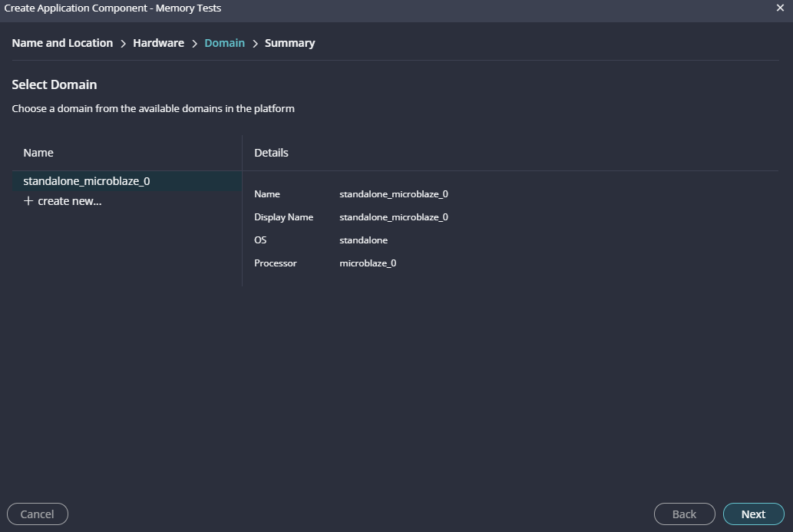The image size is (793, 532).
Task: Close the Create Application Component dialog
Action: tap(780, 8)
